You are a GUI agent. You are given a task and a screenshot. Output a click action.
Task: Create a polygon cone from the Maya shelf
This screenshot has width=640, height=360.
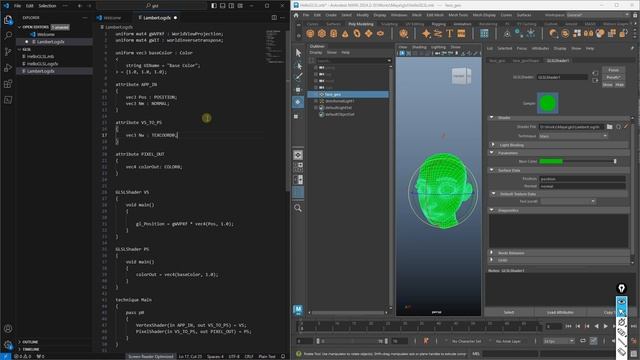(345, 34)
